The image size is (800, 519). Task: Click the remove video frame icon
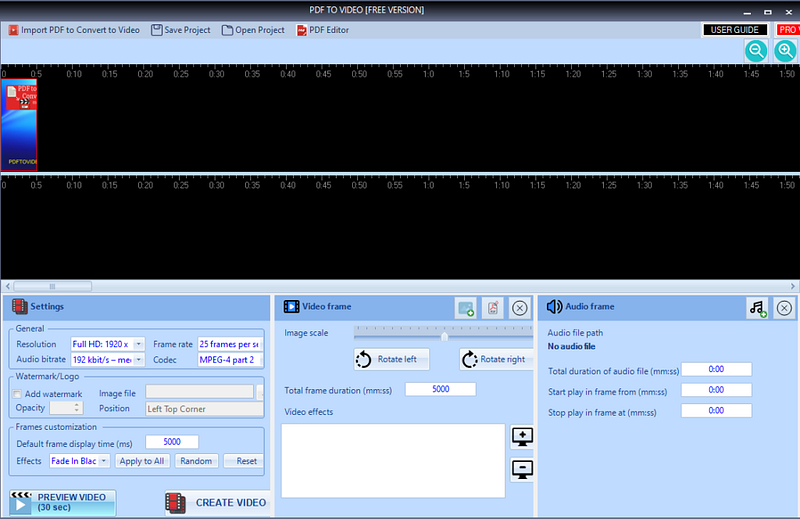click(x=519, y=308)
